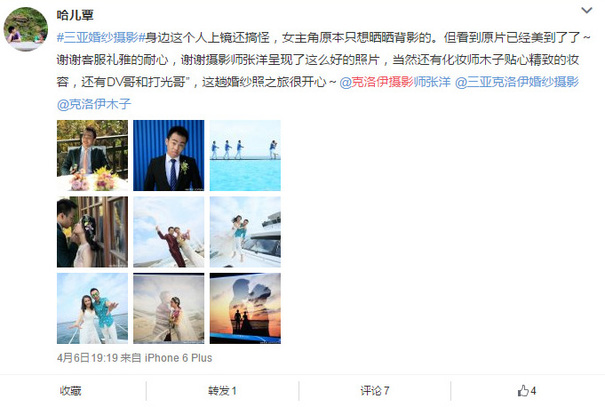Viewport: 605px width, 407px height.
Task: Visit the mention @三亚克洛伊婚纱摄影
Action: point(517,82)
